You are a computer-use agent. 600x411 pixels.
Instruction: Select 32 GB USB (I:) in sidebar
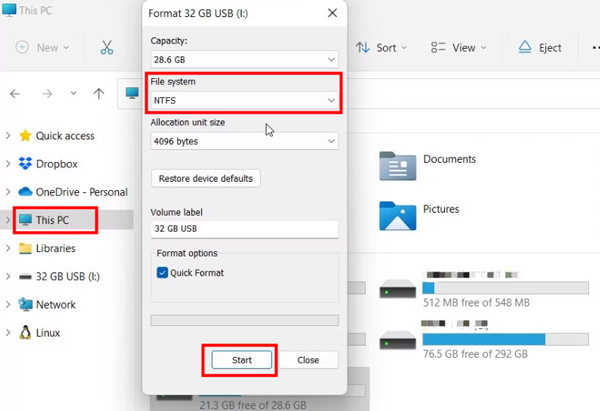coord(68,276)
